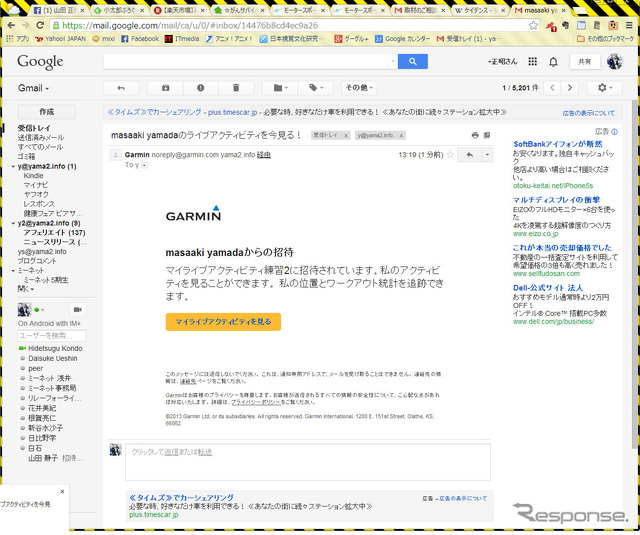
Task: Click the 広告の表示について link at top
Action: click(x=588, y=113)
